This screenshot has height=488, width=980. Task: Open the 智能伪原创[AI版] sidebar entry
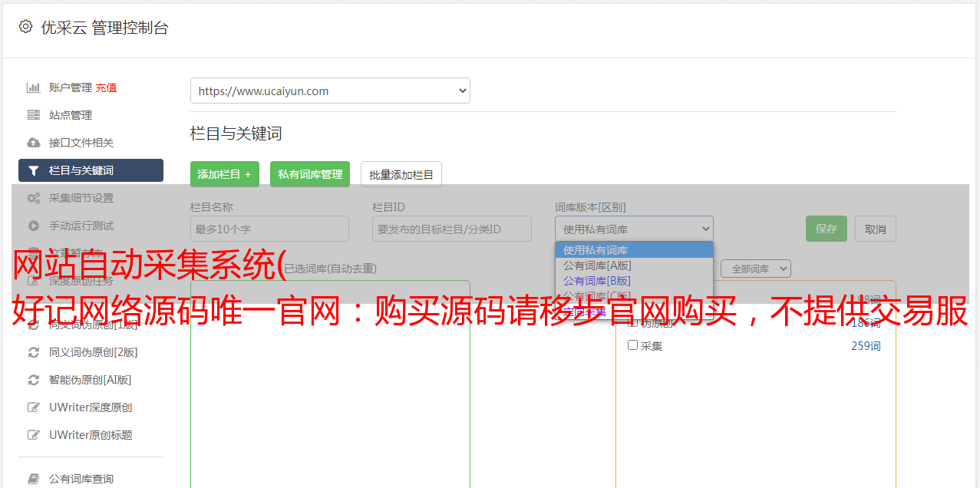[91, 380]
